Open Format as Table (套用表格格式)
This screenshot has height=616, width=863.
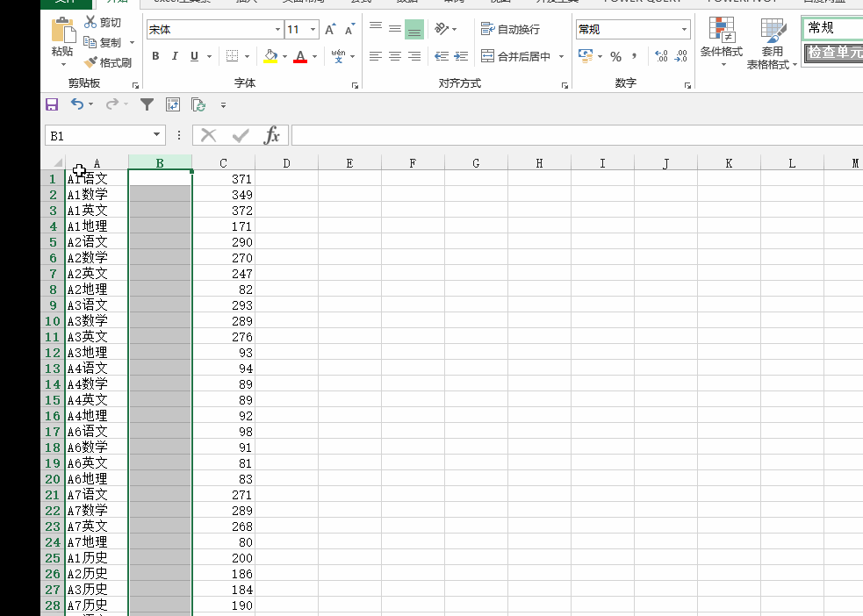tap(773, 44)
